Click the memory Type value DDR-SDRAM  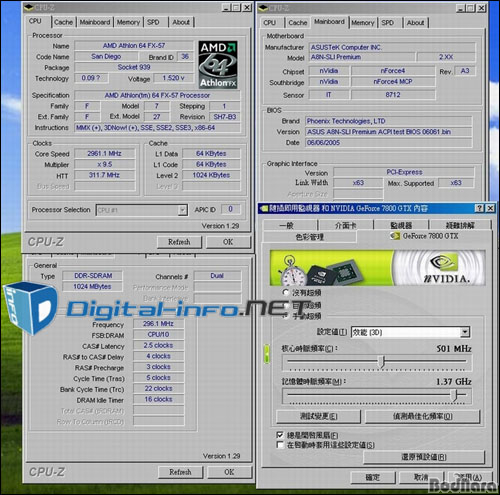click(x=93, y=276)
